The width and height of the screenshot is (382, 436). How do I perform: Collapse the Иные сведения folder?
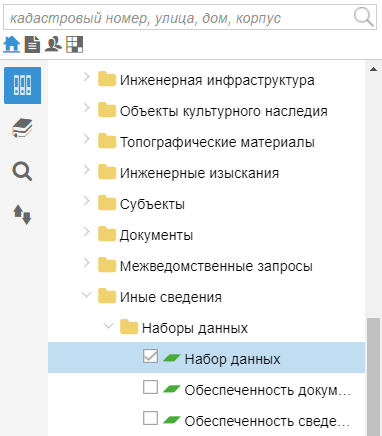[86, 295]
